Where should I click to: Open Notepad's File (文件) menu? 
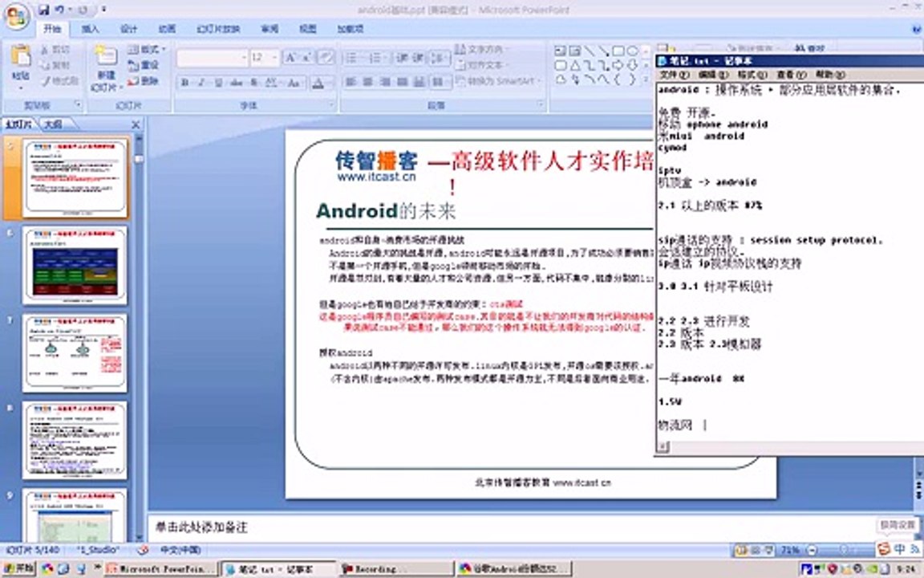pos(674,75)
